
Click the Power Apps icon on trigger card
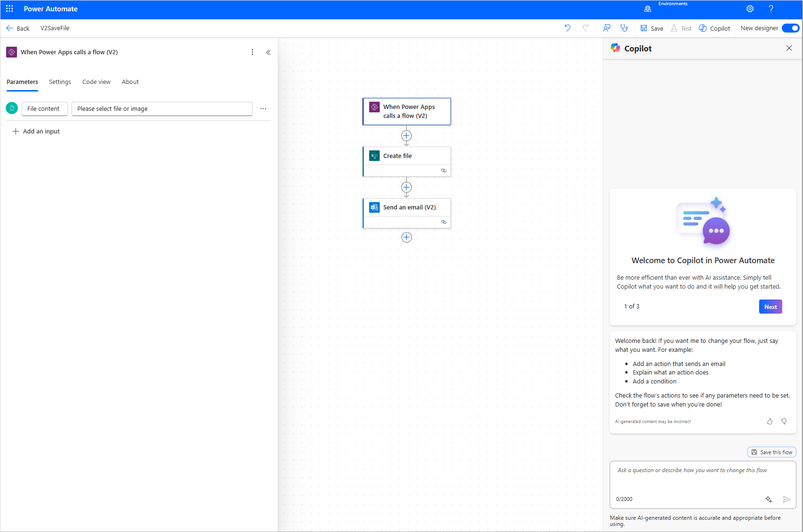pos(374,108)
